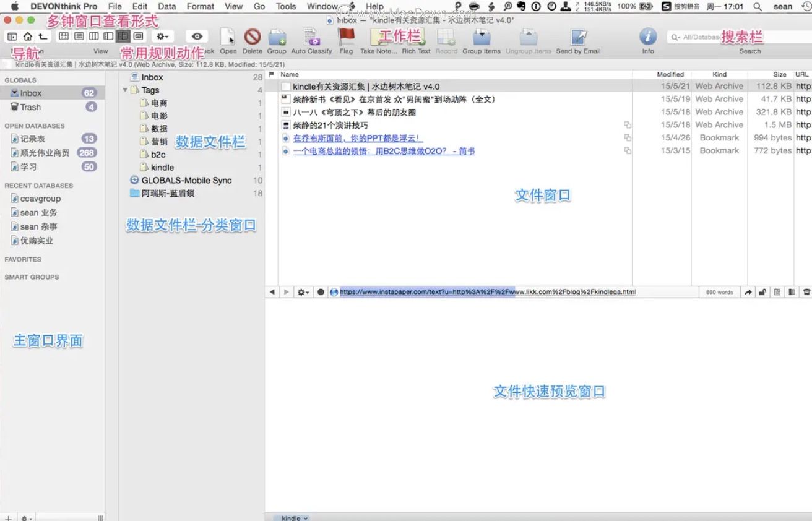Image resolution: width=812 pixels, height=521 pixels.
Task: Open Spotlight search in the menu bar
Action: tap(758, 6)
